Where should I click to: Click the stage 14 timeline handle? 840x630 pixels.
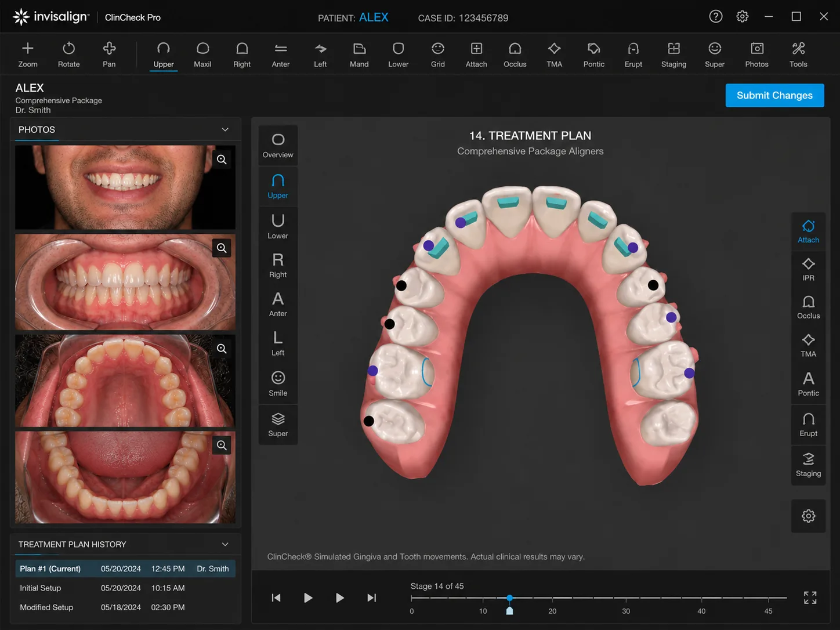coord(509,611)
